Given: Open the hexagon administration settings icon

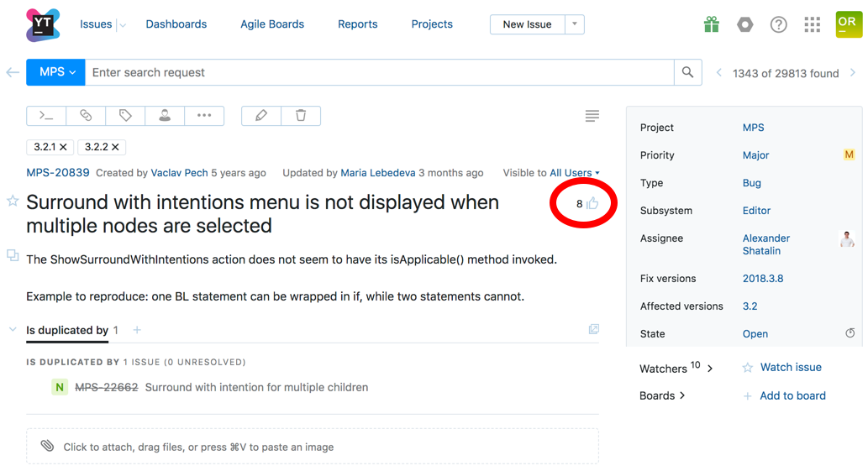Looking at the screenshot, I should 745,24.
